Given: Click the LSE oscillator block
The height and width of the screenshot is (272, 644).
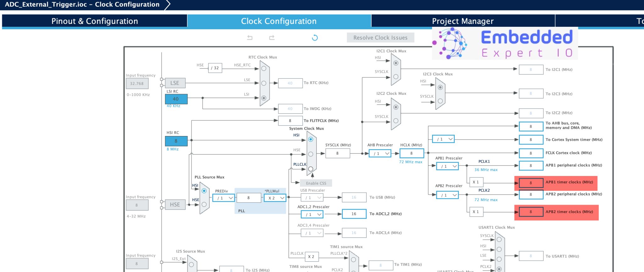Looking at the screenshot, I should point(175,83).
